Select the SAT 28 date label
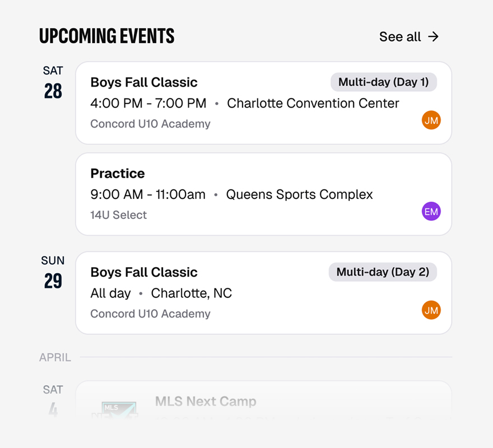The height and width of the screenshot is (448, 493). pyautogui.click(x=53, y=82)
